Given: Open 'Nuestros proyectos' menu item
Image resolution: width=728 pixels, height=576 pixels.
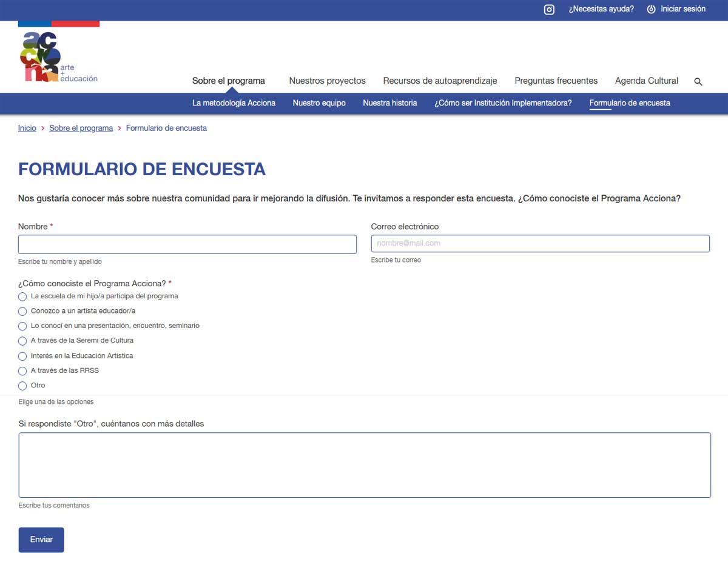Looking at the screenshot, I should (328, 81).
